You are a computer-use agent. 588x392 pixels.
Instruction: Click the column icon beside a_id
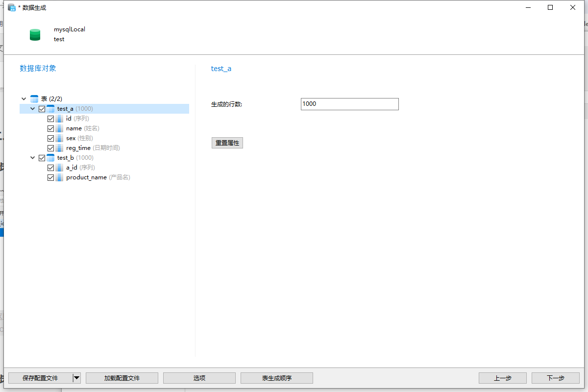pyautogui.click(x=59, y=168)
